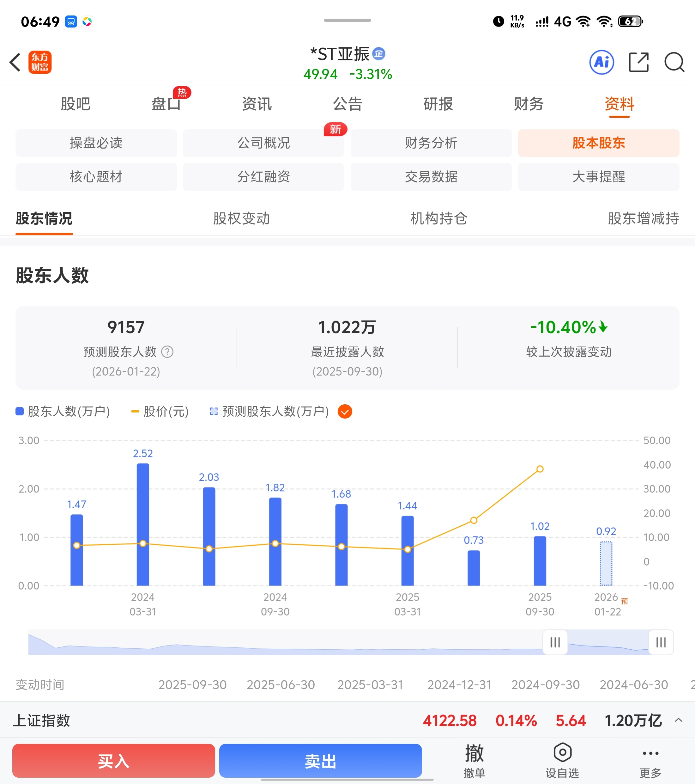Tap the 设自选 watchlist icon

coord(562,753)
